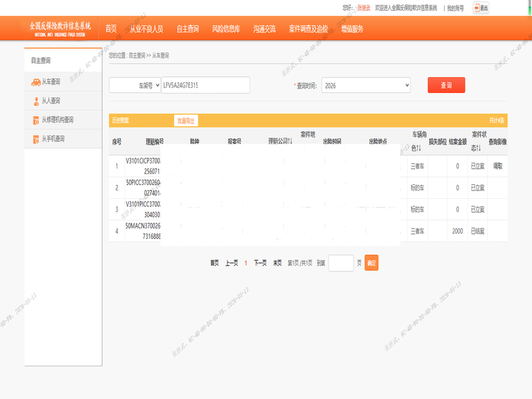Sort by 理赔公司 column arrows
The image size is (532, 399).
click(x=290, y=141)
